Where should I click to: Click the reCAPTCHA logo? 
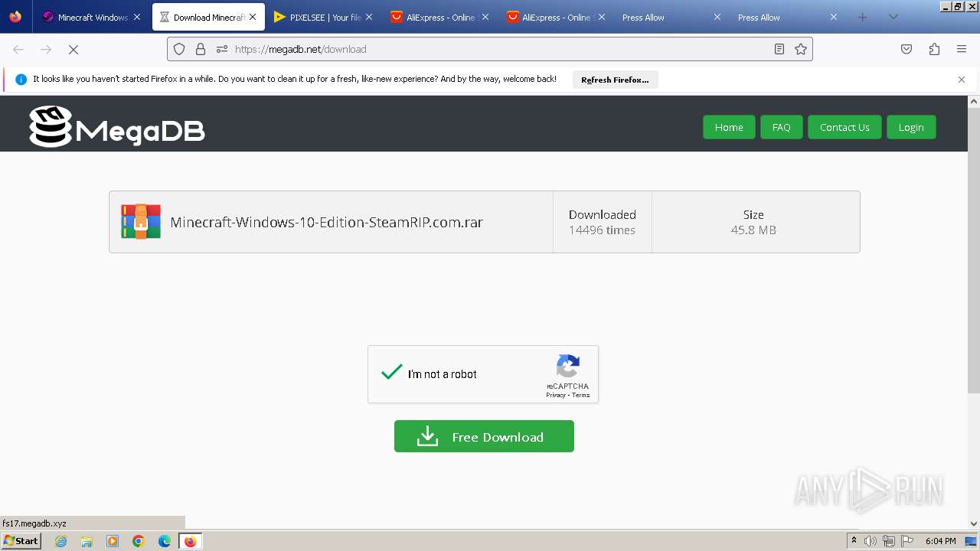click(x=567, y=366)
